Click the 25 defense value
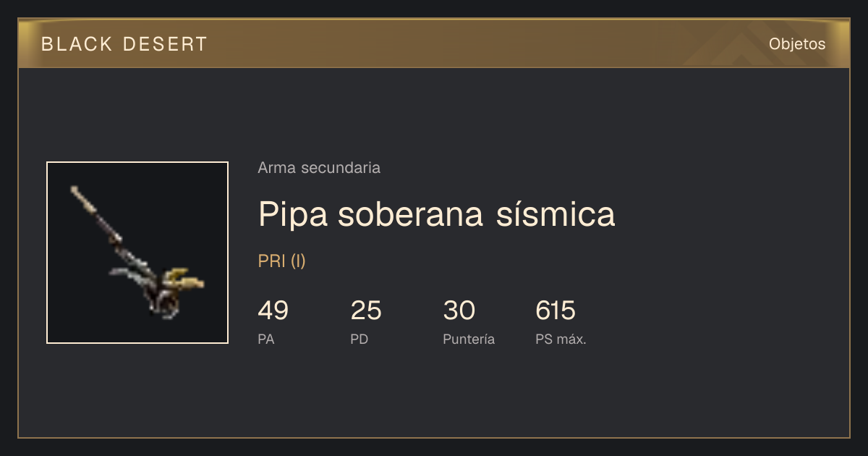 [x=366, y=311]
